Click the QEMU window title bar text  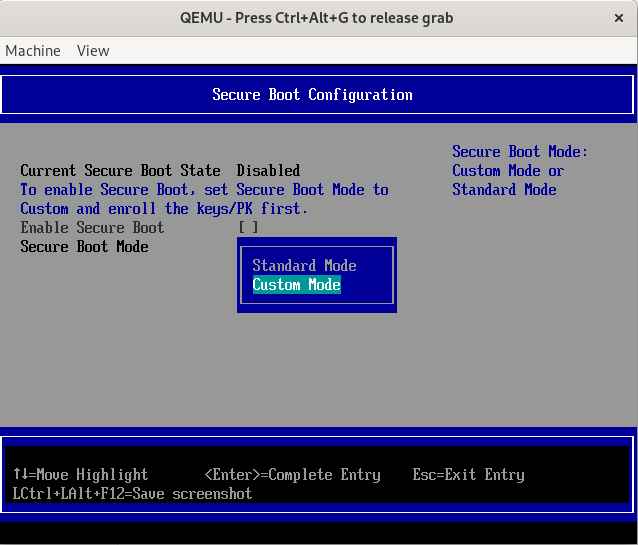[x=317, y=18]
